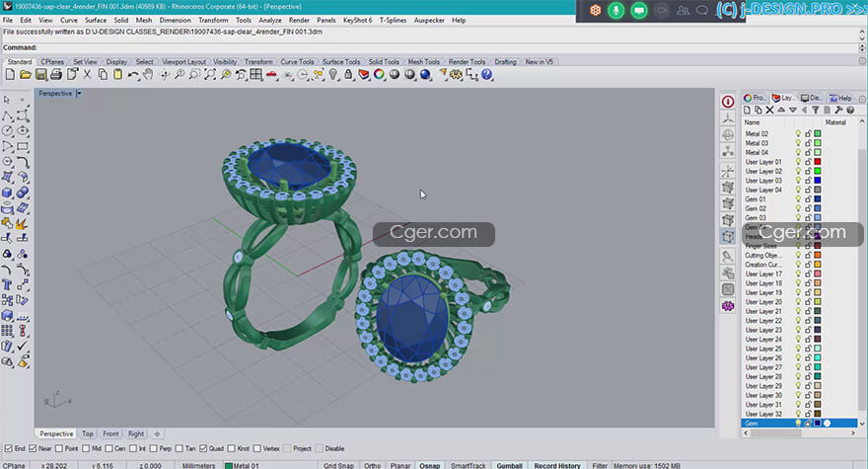Open the Help panel tab

click(840, 98)
